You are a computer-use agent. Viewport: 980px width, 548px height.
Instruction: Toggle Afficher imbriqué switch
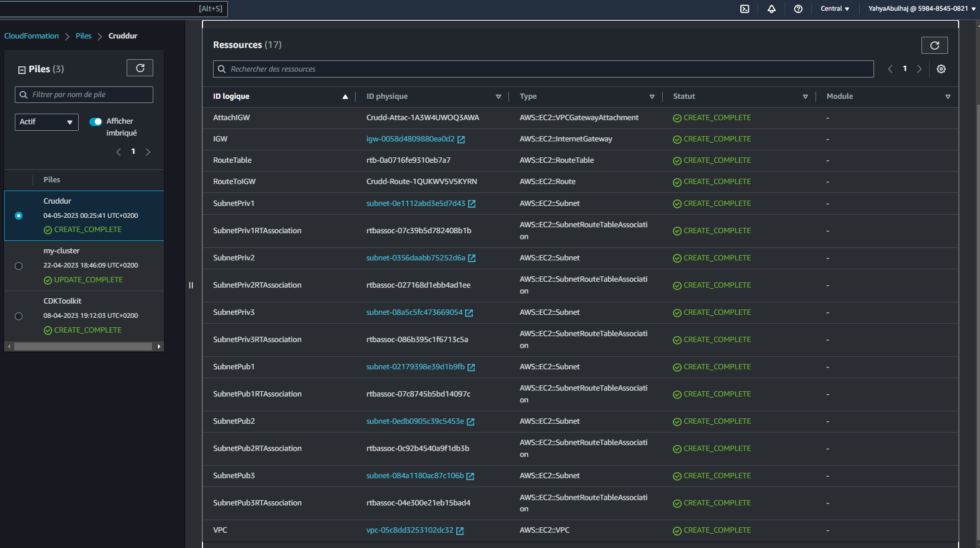click(x=96, y=122)
